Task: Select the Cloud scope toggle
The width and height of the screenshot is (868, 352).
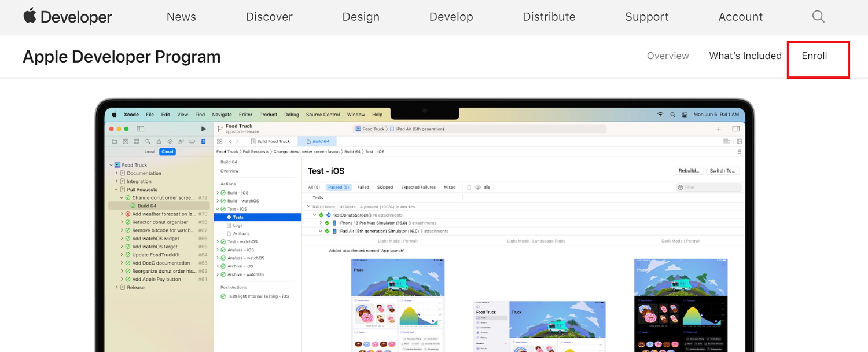Action: coord(167,152)
